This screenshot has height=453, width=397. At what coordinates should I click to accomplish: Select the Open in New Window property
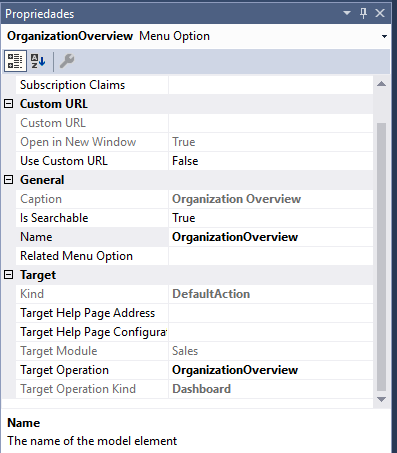tap(92, 142)
